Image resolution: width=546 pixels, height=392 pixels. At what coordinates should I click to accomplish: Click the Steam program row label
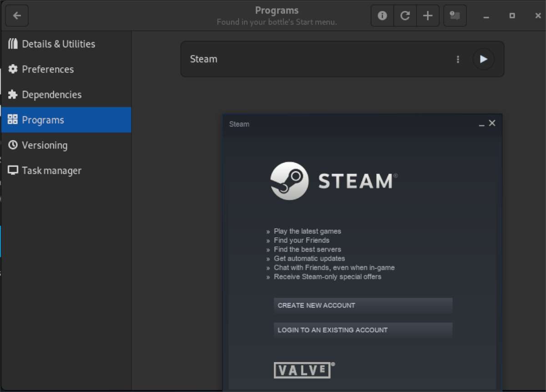[x=203, y=59]
